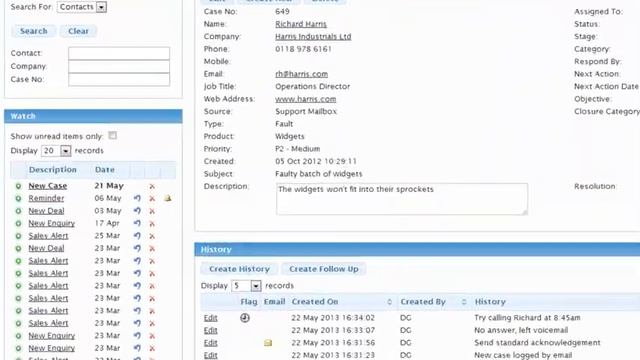Delete the Reminder 06 May watch item
Image resolution: width=640 pixels, height=360 pixels.
pyautogui.click(x=152, y=199)
